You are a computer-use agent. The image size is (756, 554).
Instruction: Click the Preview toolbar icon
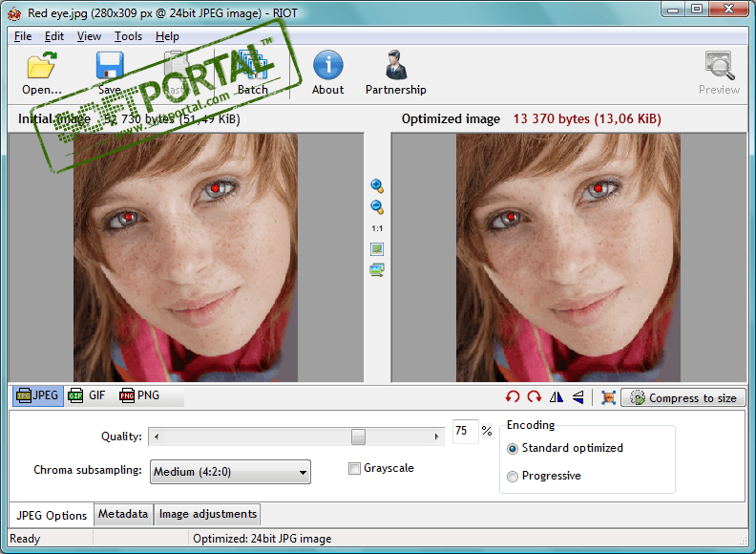tap(720, 73)
